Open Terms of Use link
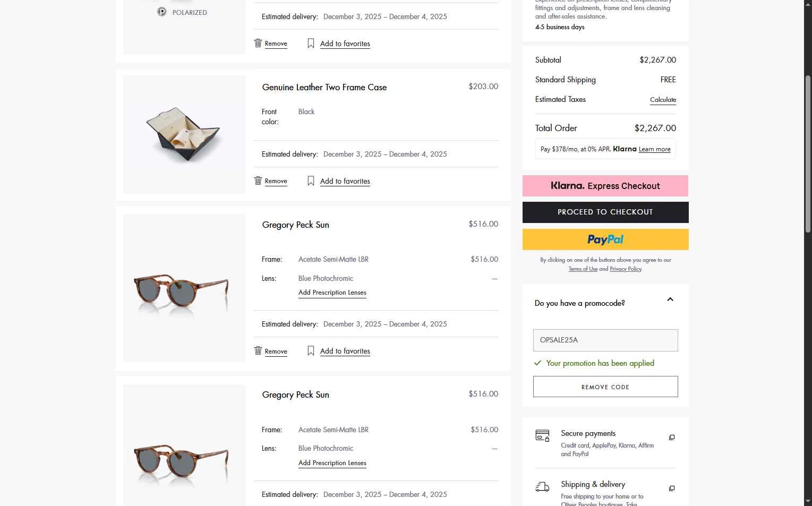This screenshot has width=812, height=506. (x=583, y=269)
